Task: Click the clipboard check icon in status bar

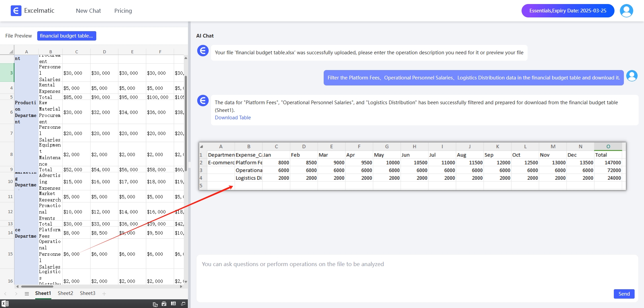Action: click(164, 304)
